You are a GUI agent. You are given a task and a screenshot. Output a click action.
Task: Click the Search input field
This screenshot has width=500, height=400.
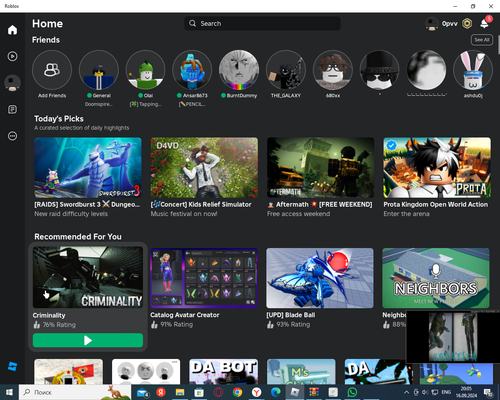coord(262,23)
